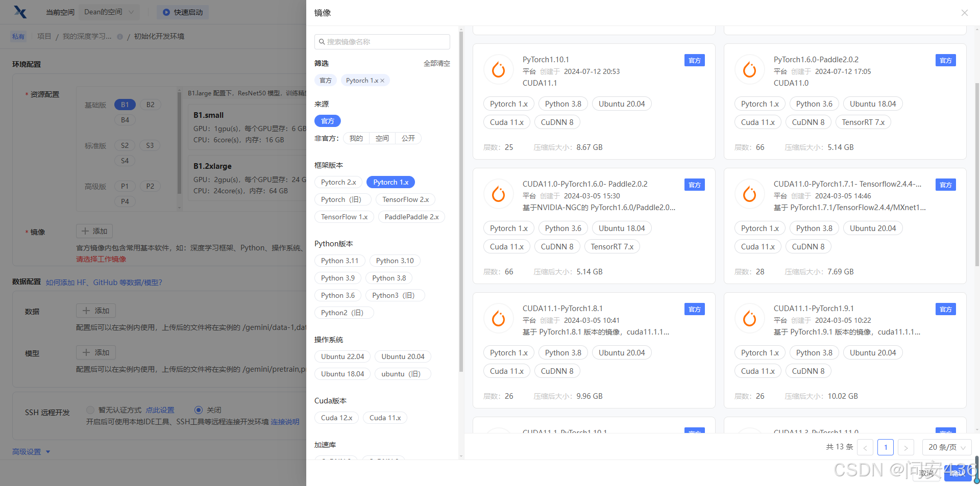Click the flame icon of CUDA11.0-PyTorch1.7.1 card
The height and width of the screenshot is (486, 980).
(750, 194)
